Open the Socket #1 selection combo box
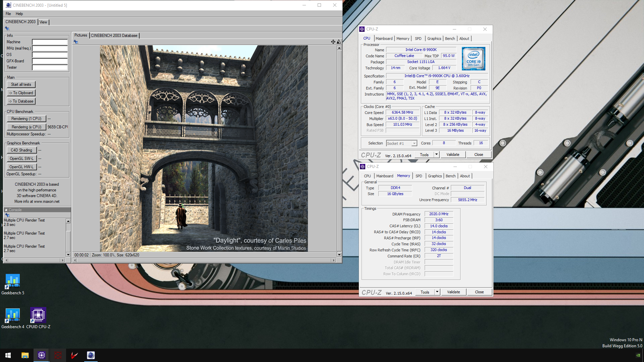This screenshot has height=362, width=644. point(401,143)
